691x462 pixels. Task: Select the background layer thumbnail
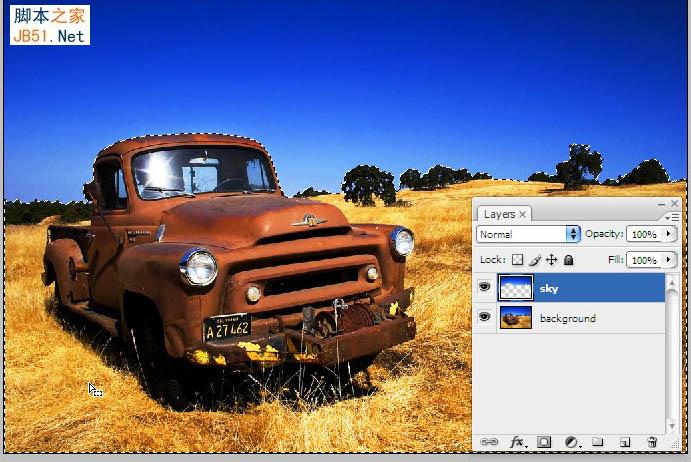(516, 317)
